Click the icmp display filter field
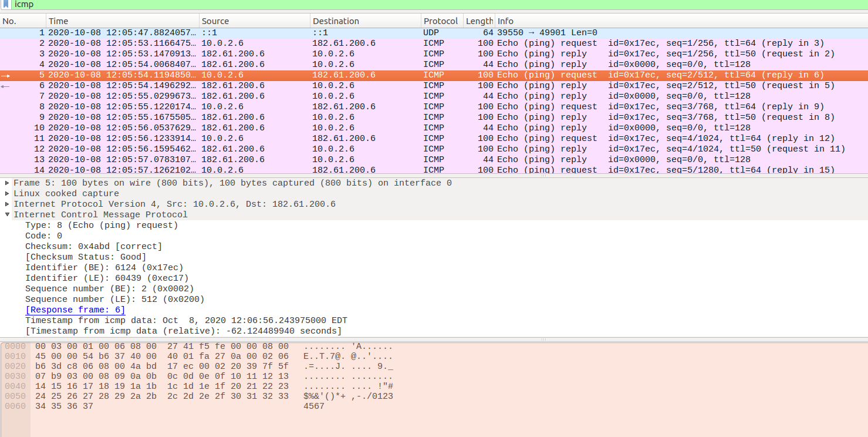This screenshot has width=868, height=437. click(439, 4)
